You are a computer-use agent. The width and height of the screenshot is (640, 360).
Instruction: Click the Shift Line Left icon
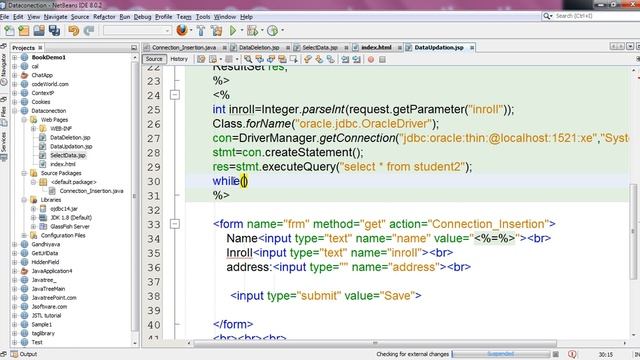pos(345,59)
